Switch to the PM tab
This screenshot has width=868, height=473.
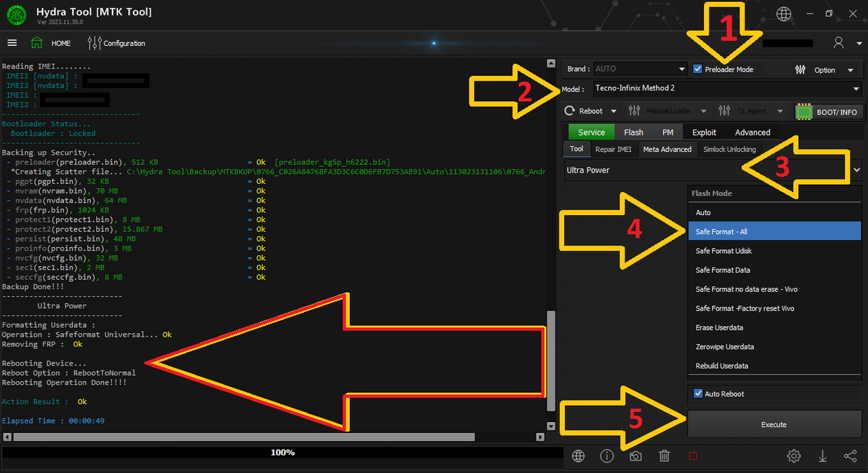point(668,132)
